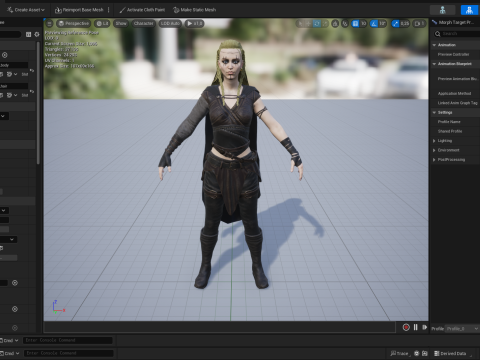Toggle grid snapping in viewport
480x360 pixels.
coord(355,24)
